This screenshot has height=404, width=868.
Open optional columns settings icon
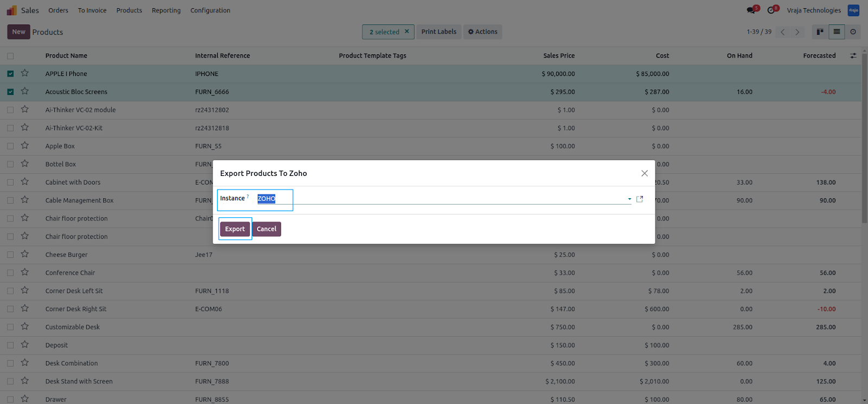point(853,56)
